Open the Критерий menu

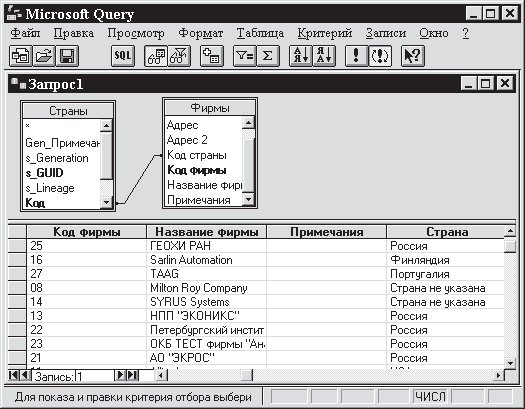tap(325, 33)
